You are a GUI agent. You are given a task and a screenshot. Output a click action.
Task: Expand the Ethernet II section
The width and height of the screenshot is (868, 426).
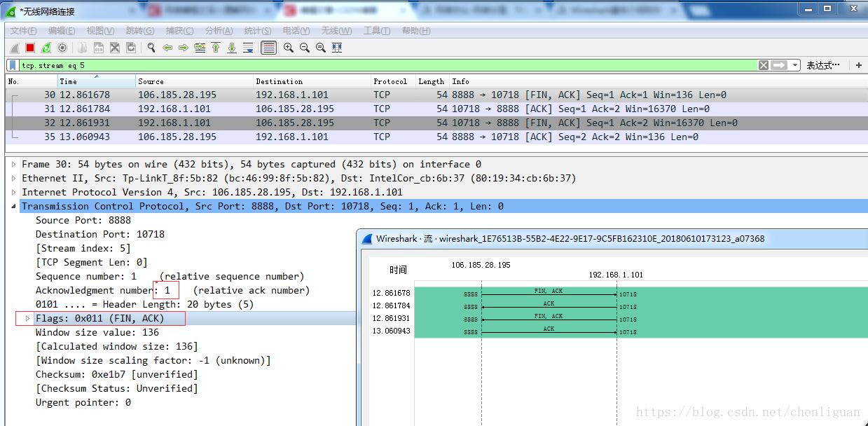coord(13,178)
